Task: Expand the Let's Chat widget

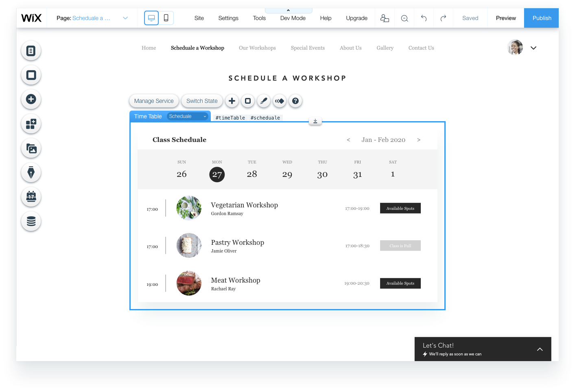Action: [540, 349]
